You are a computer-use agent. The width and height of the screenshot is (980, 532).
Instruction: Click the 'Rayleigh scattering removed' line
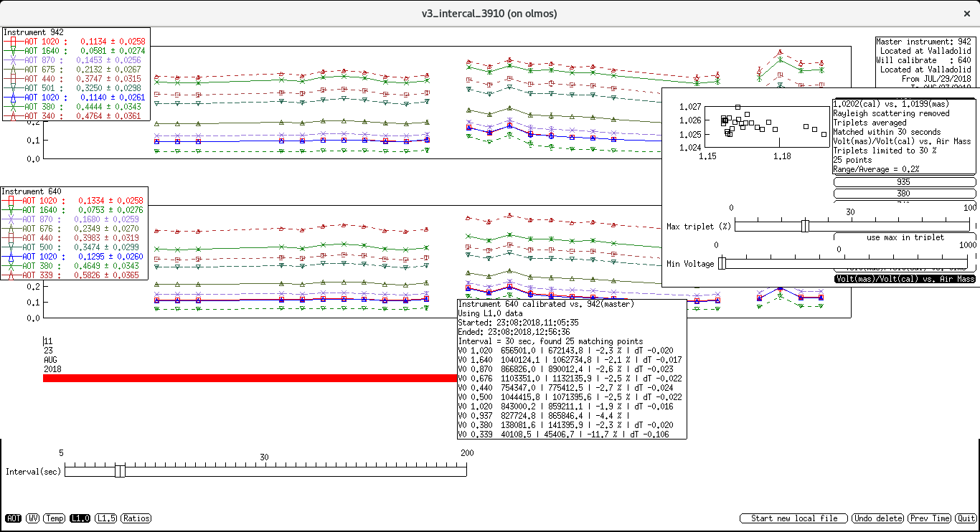(x=891, y=113)
